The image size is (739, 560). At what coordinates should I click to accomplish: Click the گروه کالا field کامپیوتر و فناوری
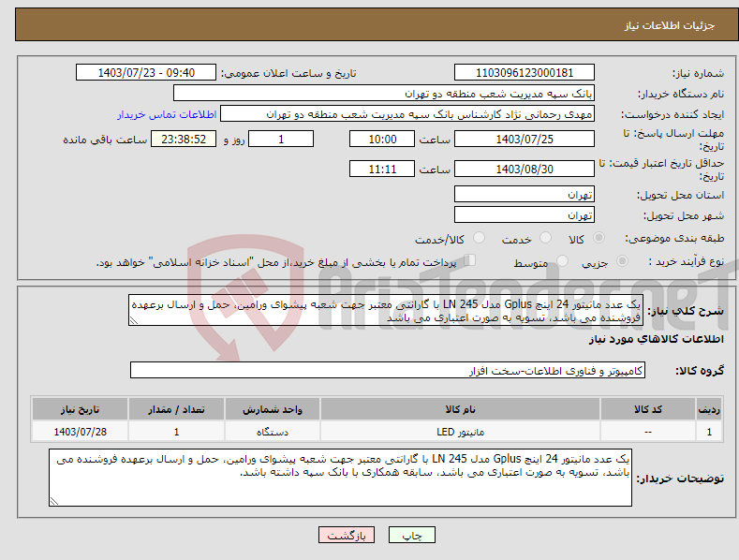[388, 371]
